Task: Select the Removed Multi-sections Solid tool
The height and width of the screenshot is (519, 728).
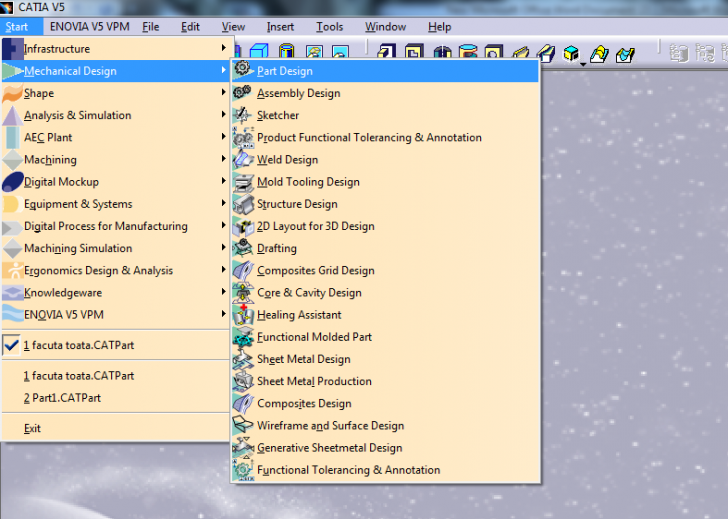Action: tap(625, 54)
